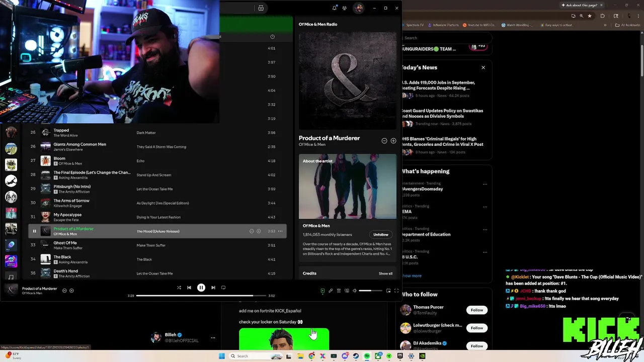Open Windows Start menu

pyautogui.click(x=221, y=356)
